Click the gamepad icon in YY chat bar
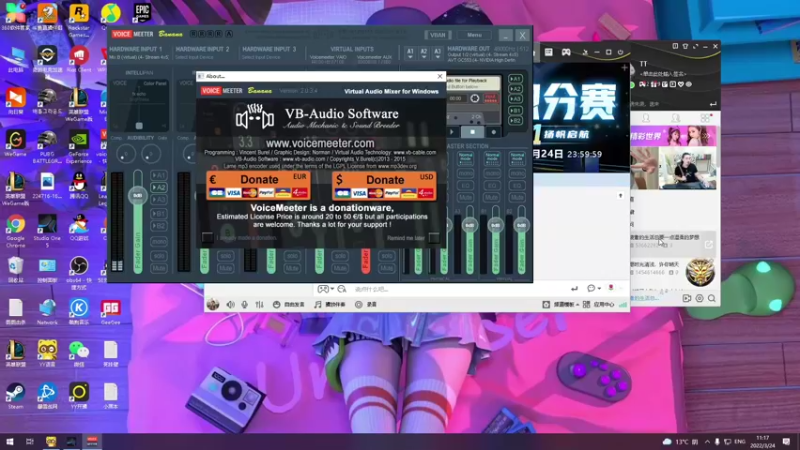 [x=323, y=289]
